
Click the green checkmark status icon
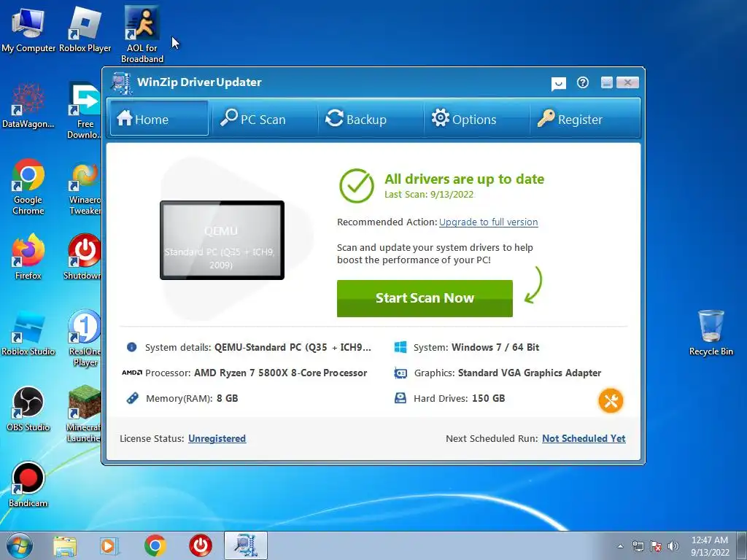click(356, 186)
